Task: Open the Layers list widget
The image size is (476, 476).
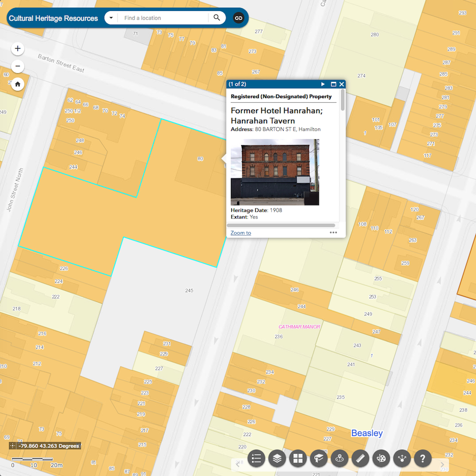Action: (277, 458)
